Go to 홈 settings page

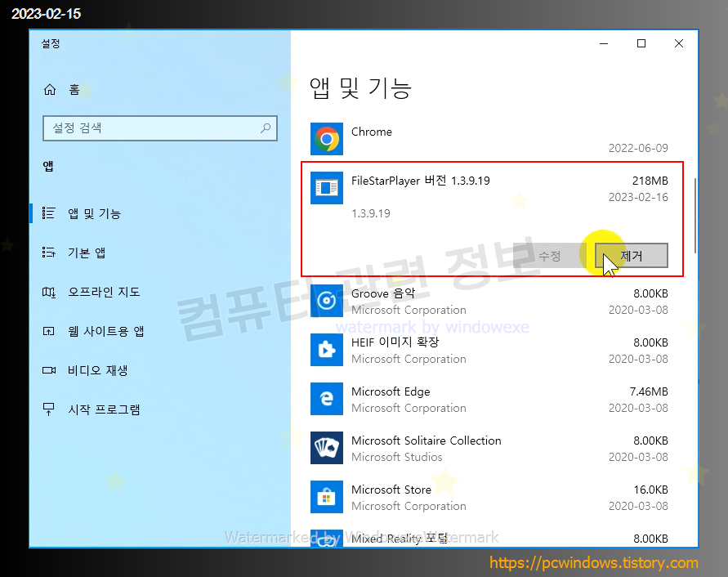(159, 90)
